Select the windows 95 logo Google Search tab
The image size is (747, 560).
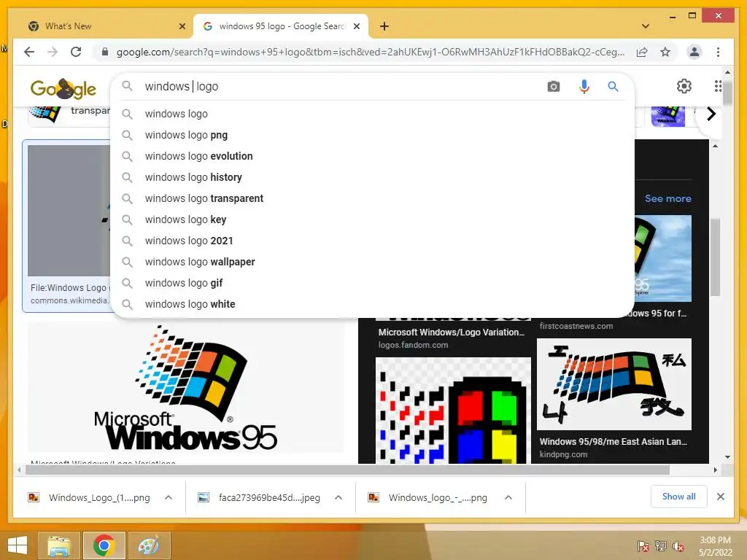(x=281, y=26)
